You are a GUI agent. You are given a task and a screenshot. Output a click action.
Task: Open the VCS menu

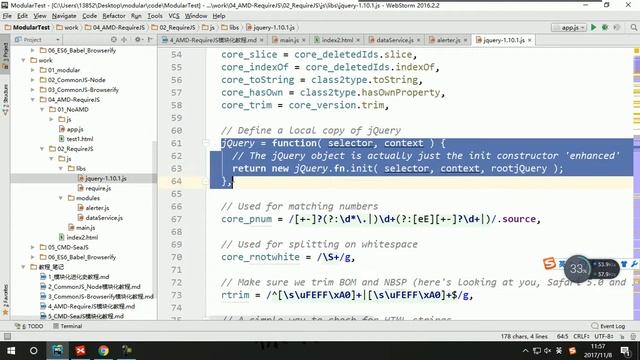click(174, 16)
